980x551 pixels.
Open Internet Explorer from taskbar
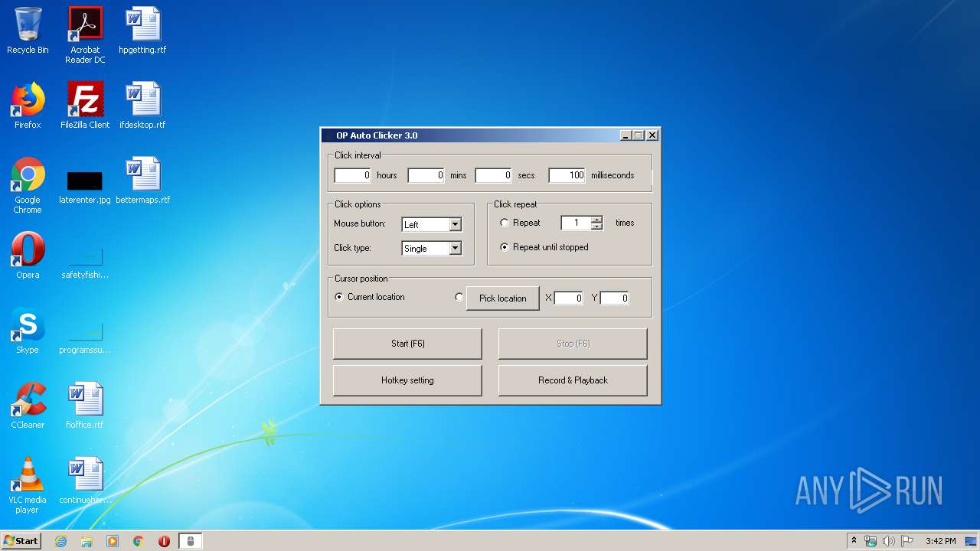(x=60, y=541)
